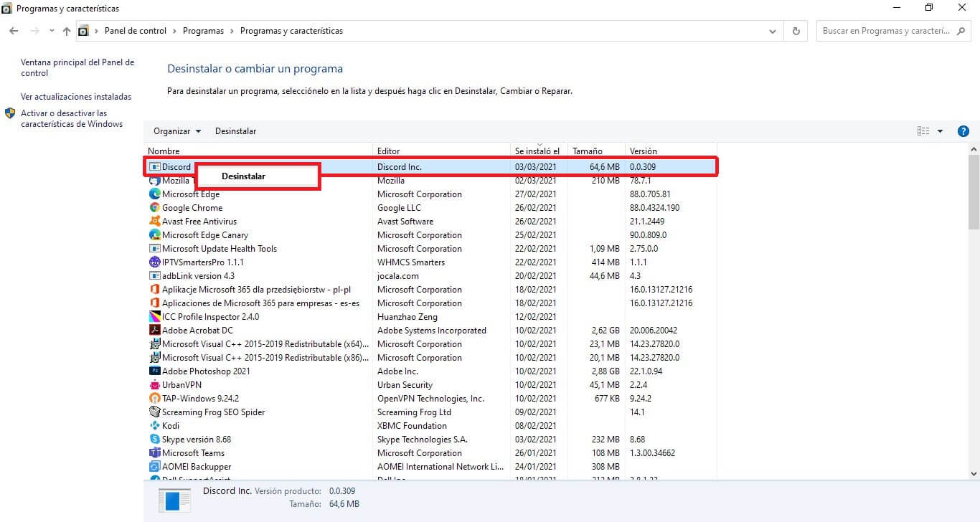Select Aplicaciones de Microsoft 365 es-es icon
This screenshot has height=522, width=980.
(x=155, y=303)
